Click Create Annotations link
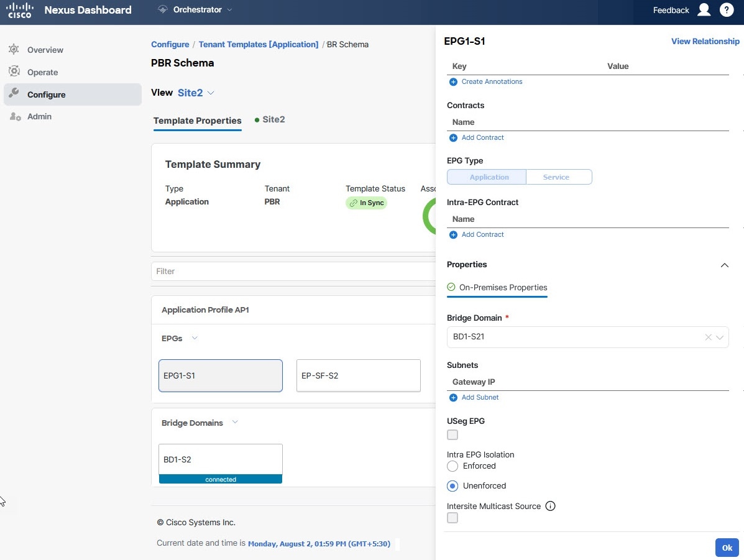 (492, 81)
